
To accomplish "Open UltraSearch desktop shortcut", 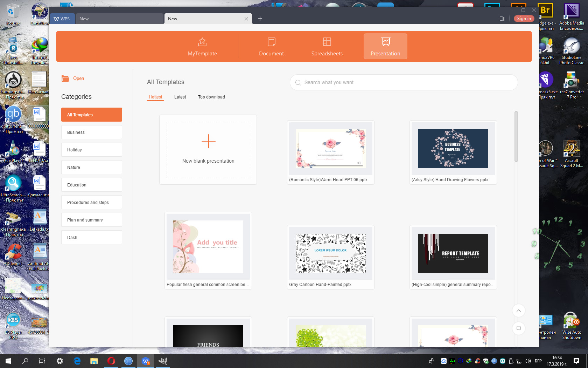I will coord(13,189).
